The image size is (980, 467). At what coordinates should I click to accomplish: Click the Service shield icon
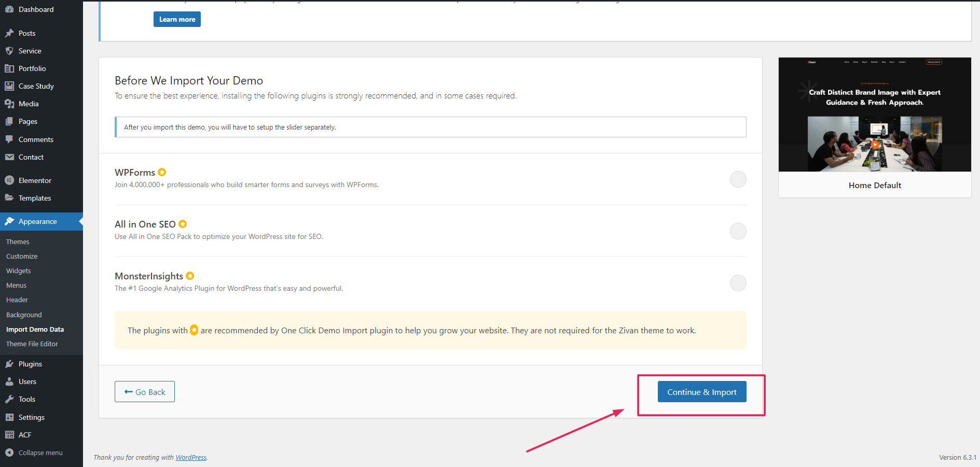[9, 51]
